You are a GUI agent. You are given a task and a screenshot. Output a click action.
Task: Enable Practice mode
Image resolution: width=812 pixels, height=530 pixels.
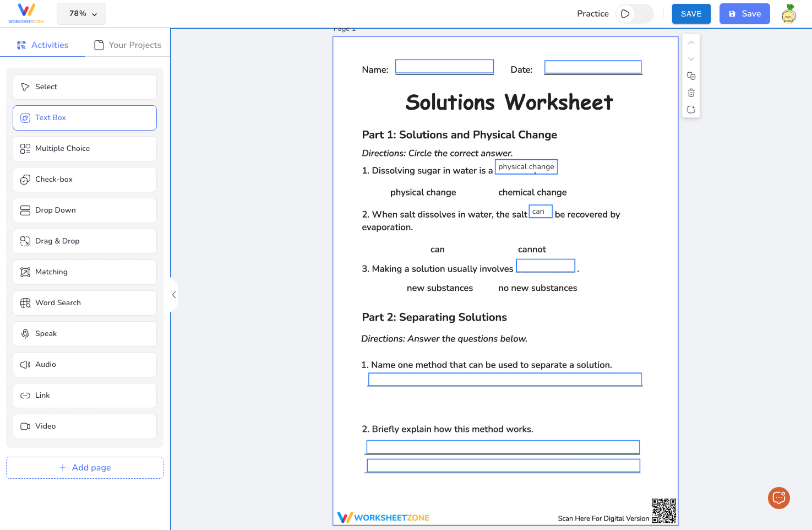pyautogui.click(x=634, y=13)
